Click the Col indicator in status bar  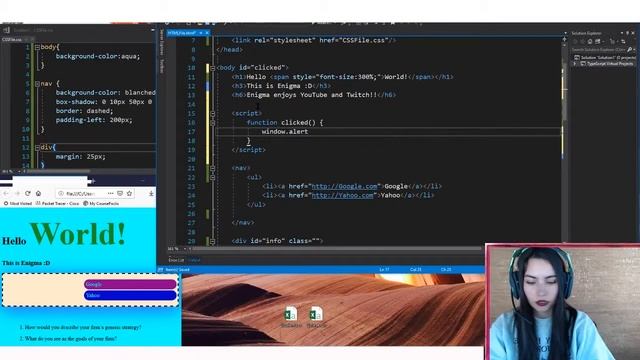tap(416, 270)
